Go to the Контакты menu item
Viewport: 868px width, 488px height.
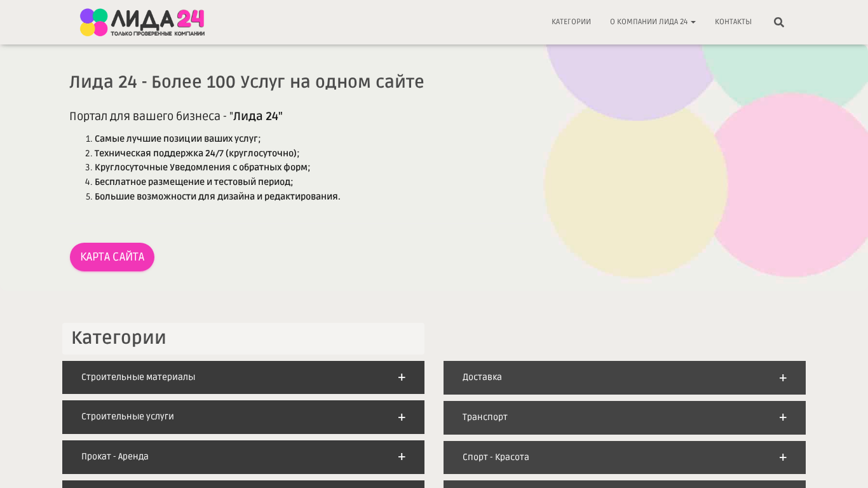(733, 22)
